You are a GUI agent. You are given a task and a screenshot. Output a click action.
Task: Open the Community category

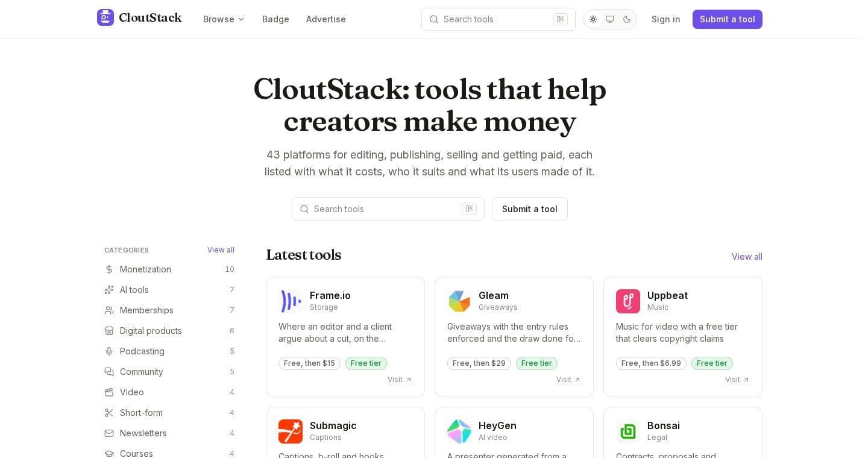pos(169,372)
